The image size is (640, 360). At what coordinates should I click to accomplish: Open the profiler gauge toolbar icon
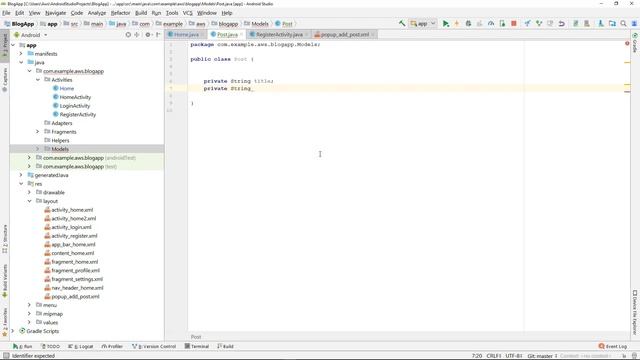point(491,24)
